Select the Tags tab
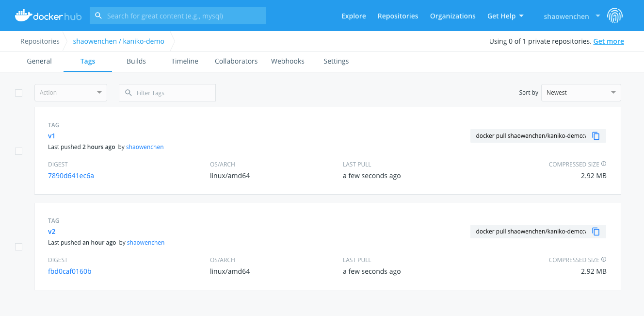Screen dimensions: 644x316 (88, 61)
